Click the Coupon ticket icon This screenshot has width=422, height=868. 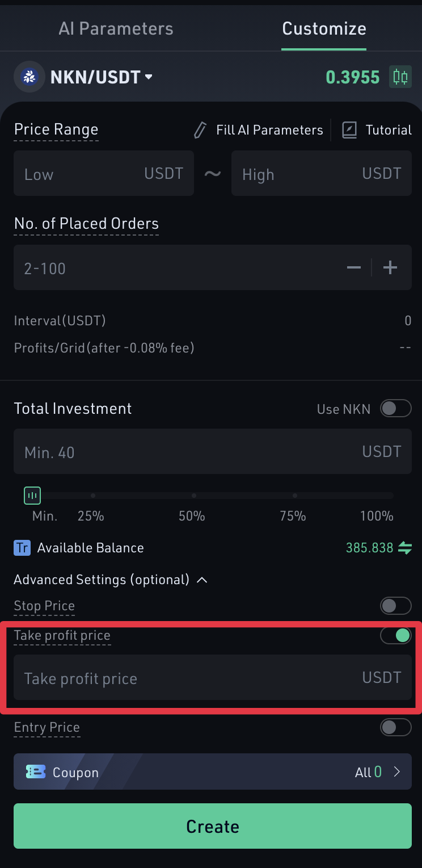tap(36, 772)
